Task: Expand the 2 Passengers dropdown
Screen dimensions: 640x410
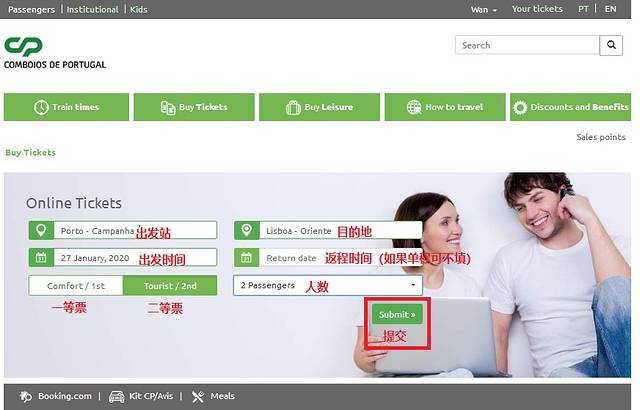Action: [327, 286]
